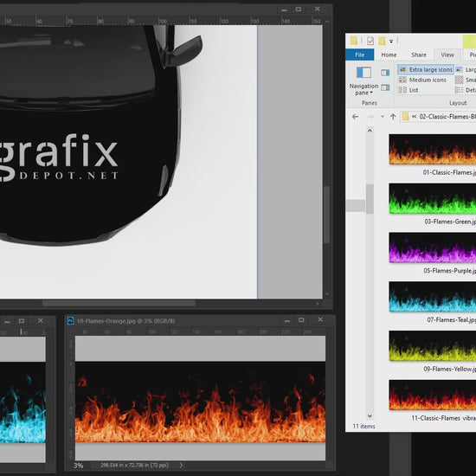Click the Properties icon in quick access toolbar

(x=370, y=41)
